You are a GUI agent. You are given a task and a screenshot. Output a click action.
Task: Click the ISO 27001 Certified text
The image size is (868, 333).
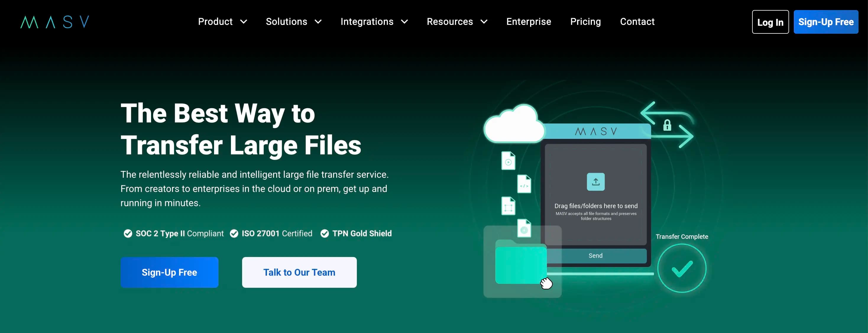tap(277, 234)
